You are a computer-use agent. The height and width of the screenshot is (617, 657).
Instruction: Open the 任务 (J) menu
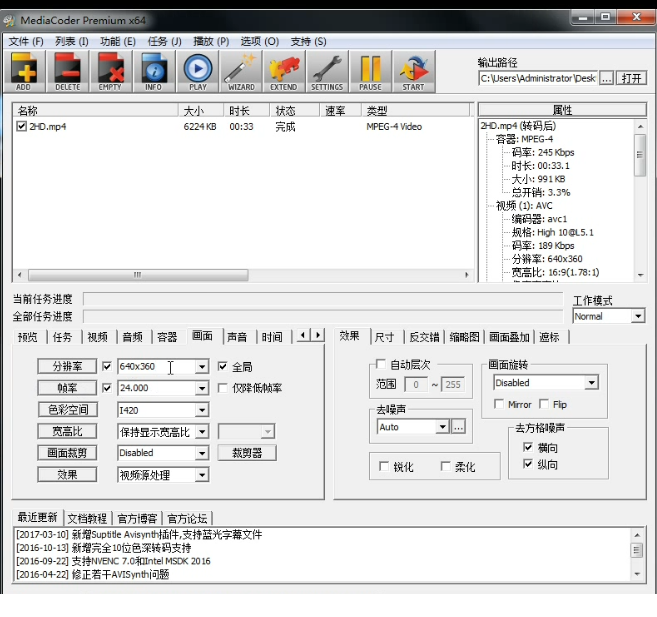[x=165, y=41]
